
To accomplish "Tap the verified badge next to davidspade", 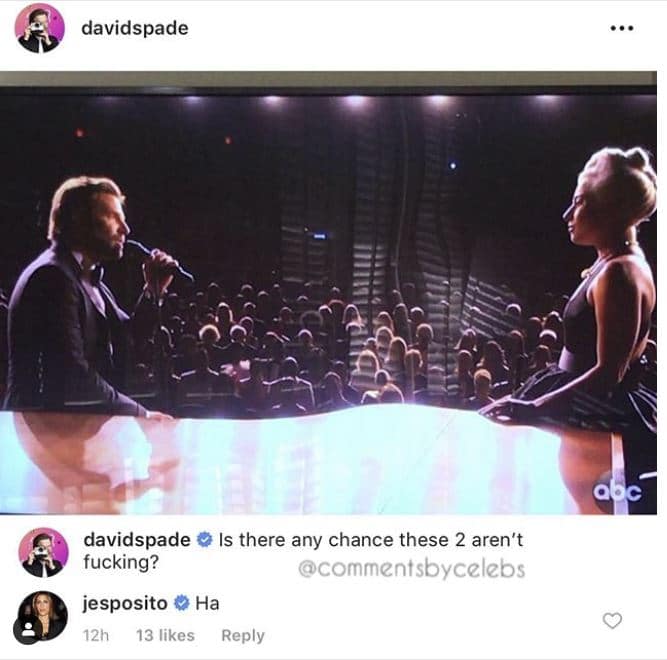I will pos(205,540).
